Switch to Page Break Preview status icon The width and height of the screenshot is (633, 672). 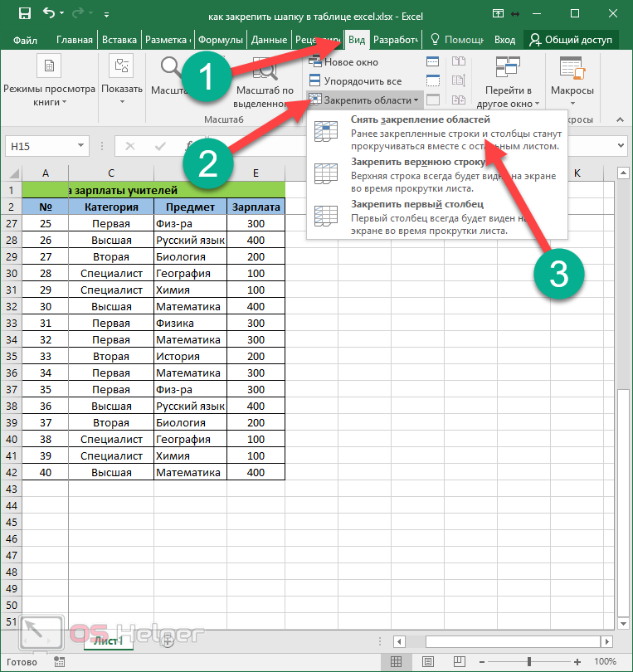coord(460,662)
